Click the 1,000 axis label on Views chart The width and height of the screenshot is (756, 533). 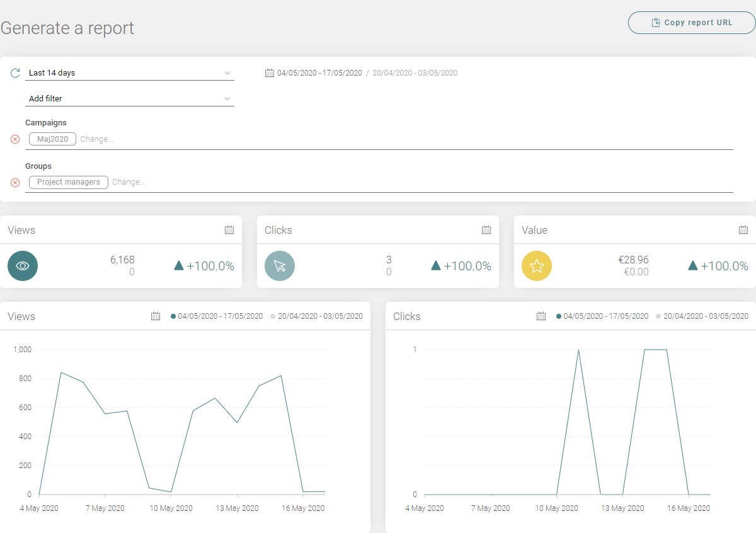click(23, 350)
